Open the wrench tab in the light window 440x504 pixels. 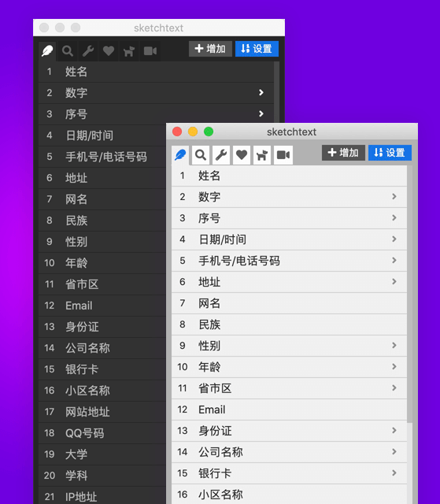pyautogui.click(x=221, y=155)
